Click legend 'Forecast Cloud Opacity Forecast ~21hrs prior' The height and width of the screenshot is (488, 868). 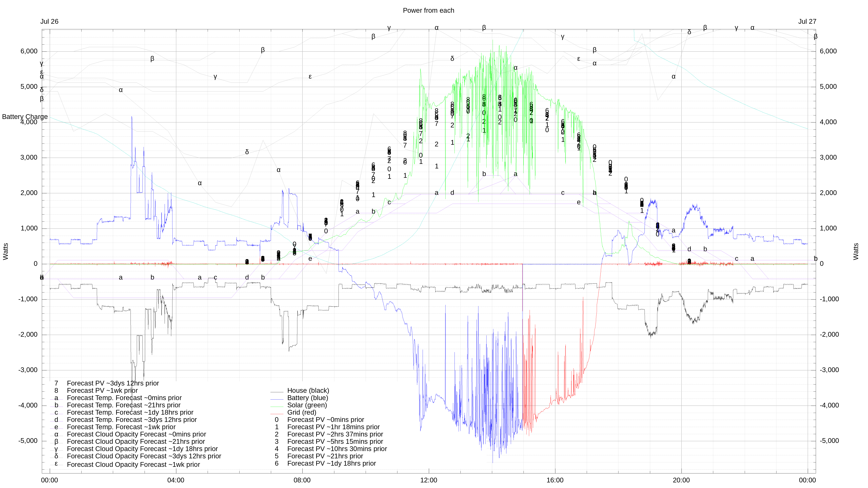pyautogui.click(x=136, y=442)
